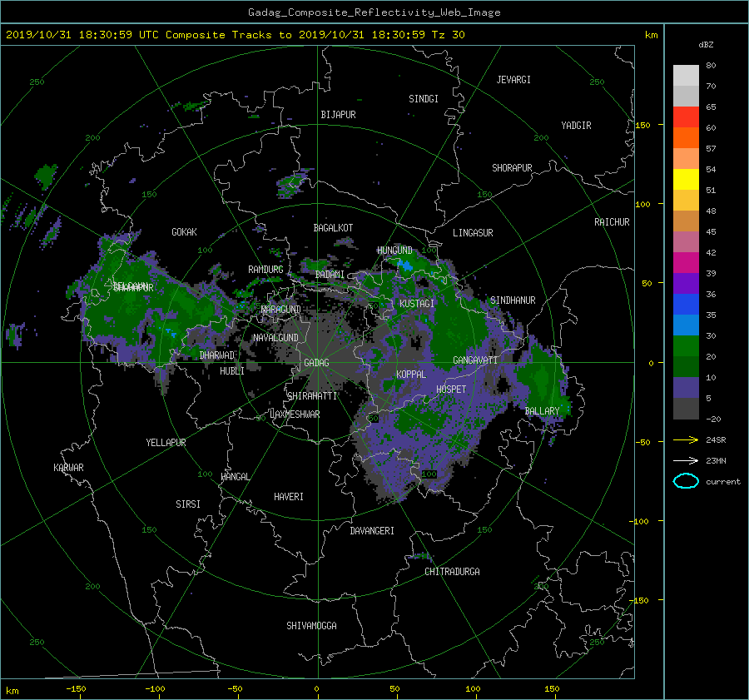Click the BADAMI city label
Image resolution: width=749 pixels, height=700 pixels.
[x=330, y=275]
